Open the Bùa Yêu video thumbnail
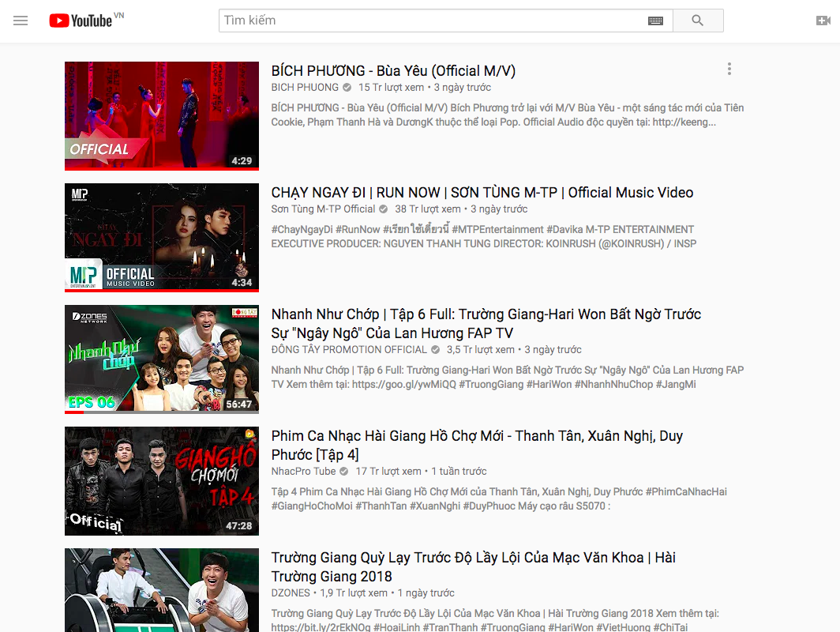The height and width of the screenshot is (632, 840). coord(162,116)
